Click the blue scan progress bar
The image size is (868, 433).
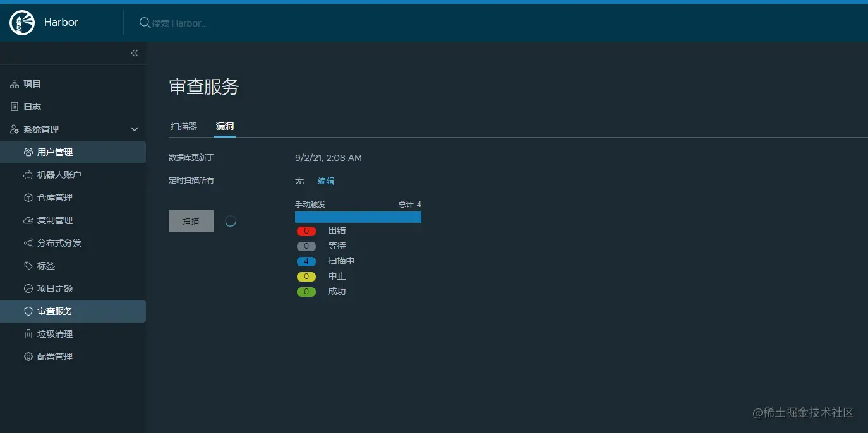point(358,217)
